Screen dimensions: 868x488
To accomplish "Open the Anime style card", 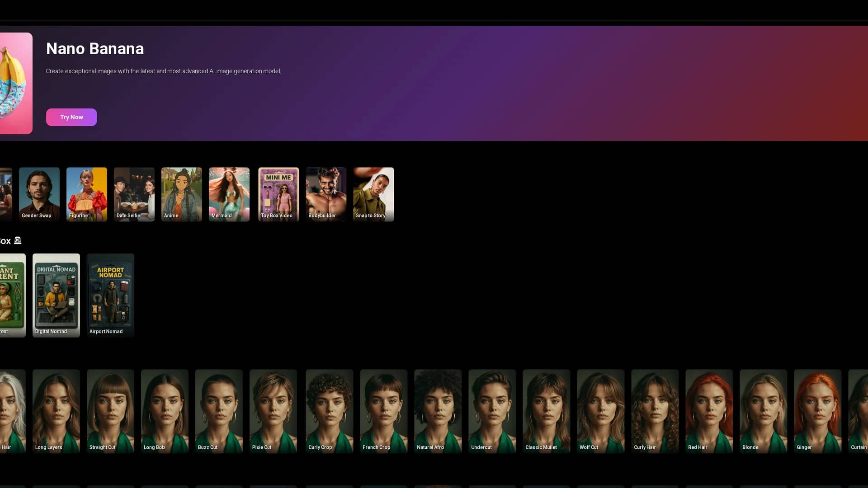I will point(182,194).
